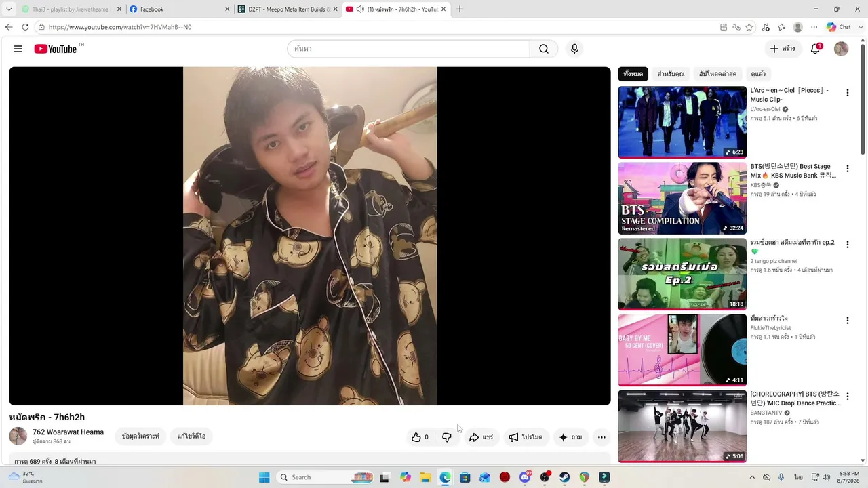This screenshot has height=488, width=868.
Task: Open BTS Stage Compilation video thumbnail
Action: (682, 198)
